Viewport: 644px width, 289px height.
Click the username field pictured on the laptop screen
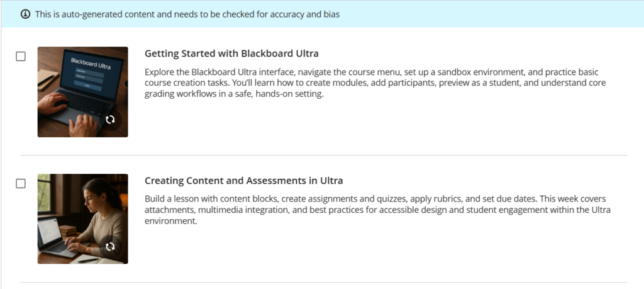click(x=90, y=72)
